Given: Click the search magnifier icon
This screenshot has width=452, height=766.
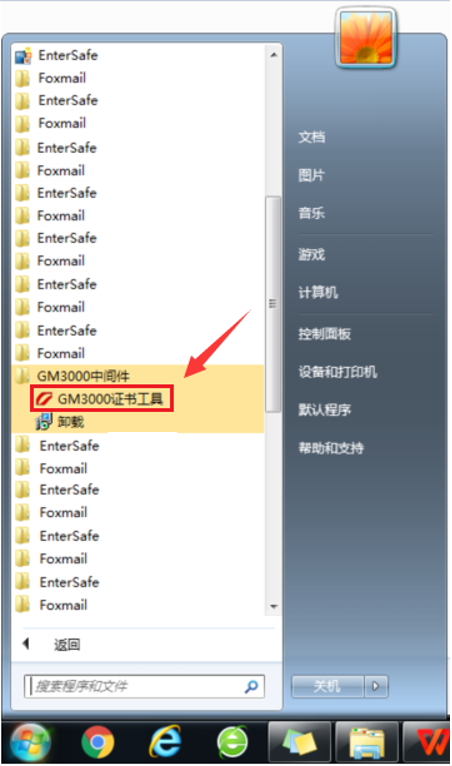Looking at the screenshot, I should (x=251, y=686).
